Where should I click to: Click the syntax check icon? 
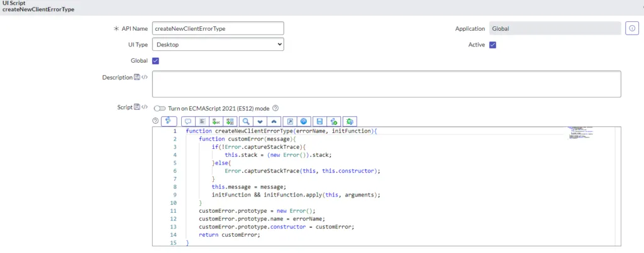coord(333,121)
